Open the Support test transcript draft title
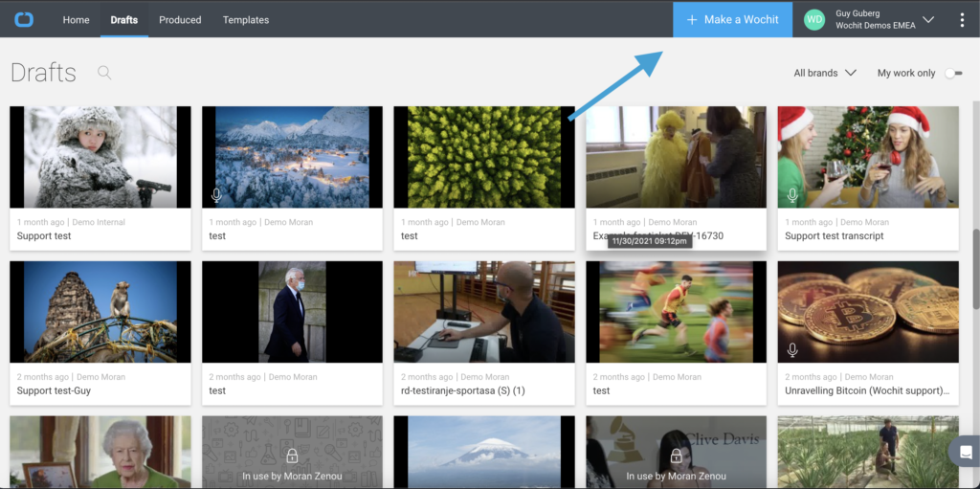 [835, 235]
